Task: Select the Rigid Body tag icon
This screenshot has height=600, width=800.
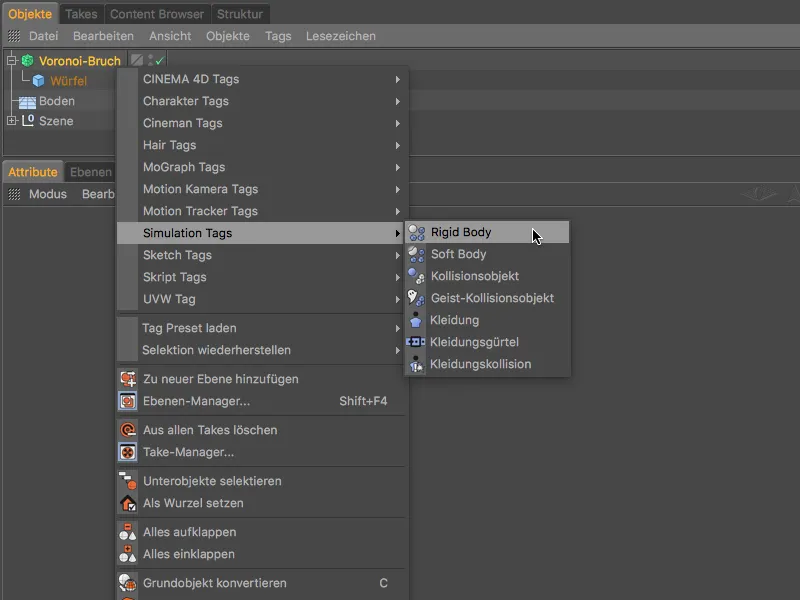Action: (x=416, y=233)
